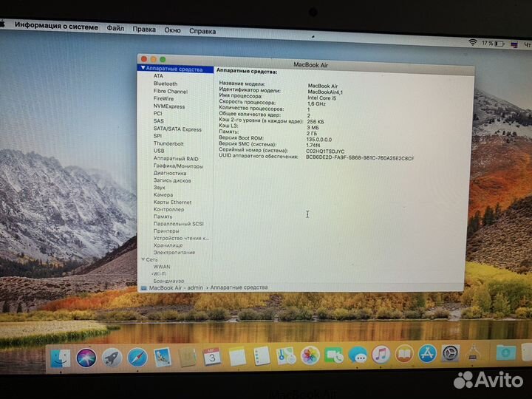Screen dimensions: 532x399
Task: Open the Apple menu
Action: [x=2, y=24]
